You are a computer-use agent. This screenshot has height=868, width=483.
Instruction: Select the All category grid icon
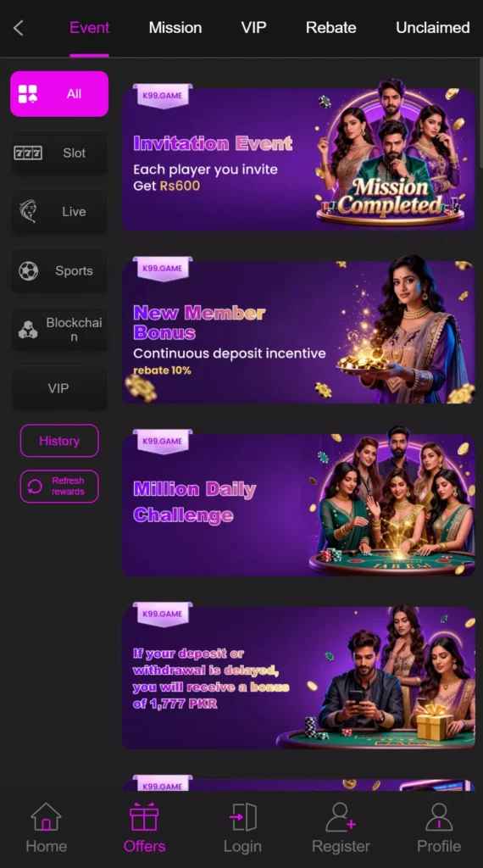pos(28,93)
